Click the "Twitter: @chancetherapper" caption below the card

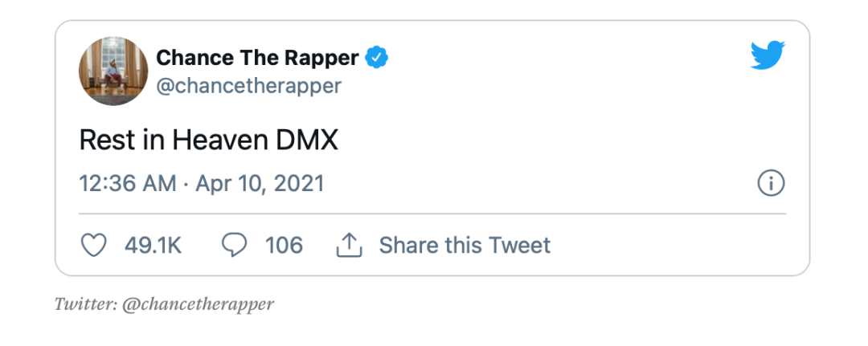point(165,304)
